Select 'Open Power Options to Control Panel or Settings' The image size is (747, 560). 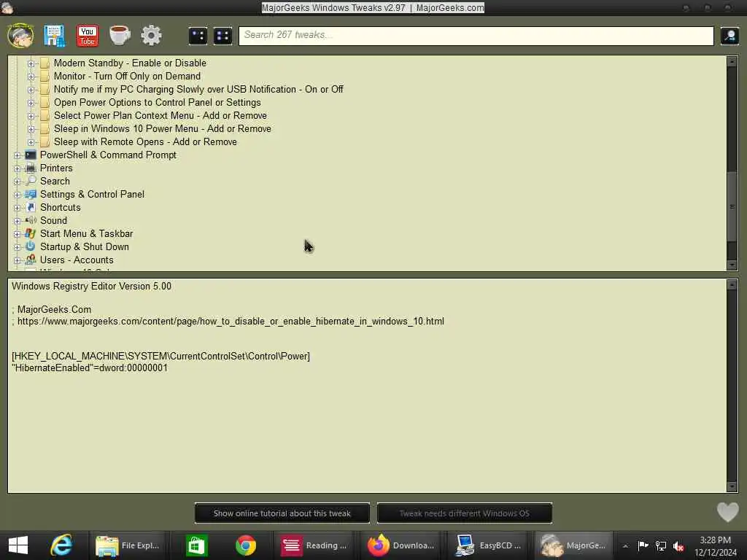pos(158,102)
